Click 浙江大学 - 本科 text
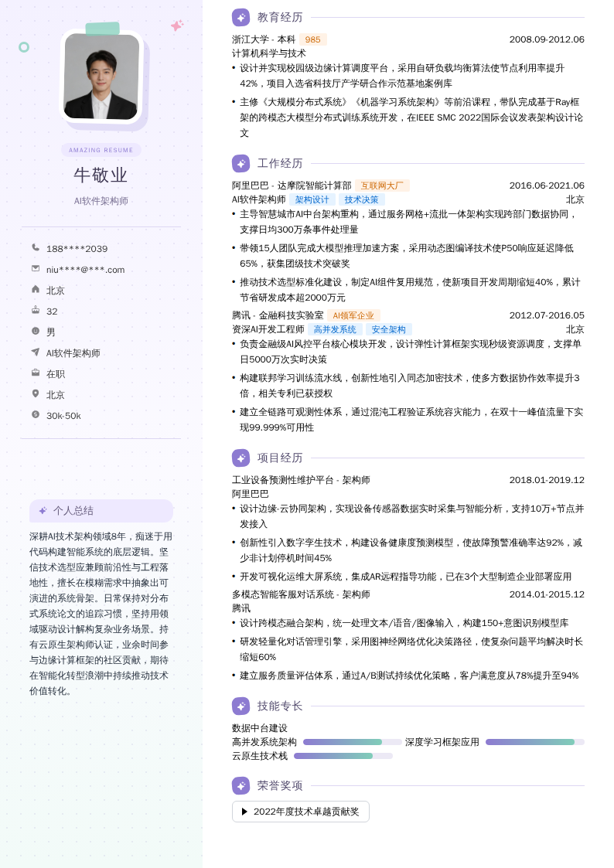Screen dimensions: 614x868 coord(264,40)
